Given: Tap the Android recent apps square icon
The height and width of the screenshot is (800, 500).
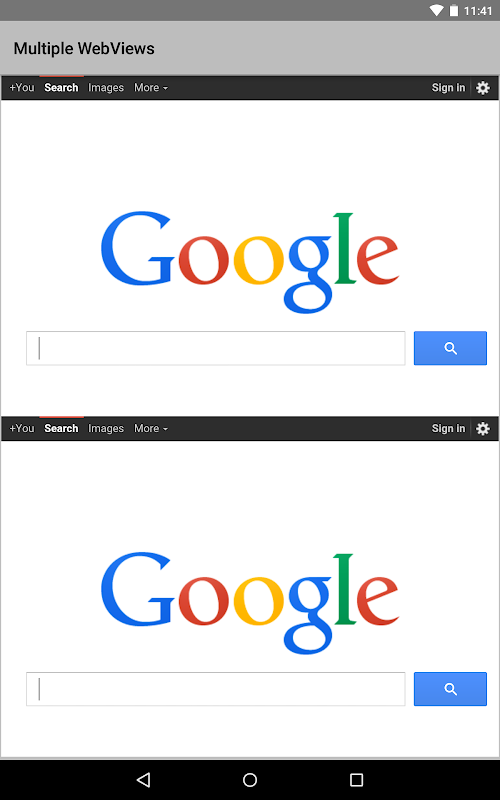Looking at the screenshot, I should (356, 779).
